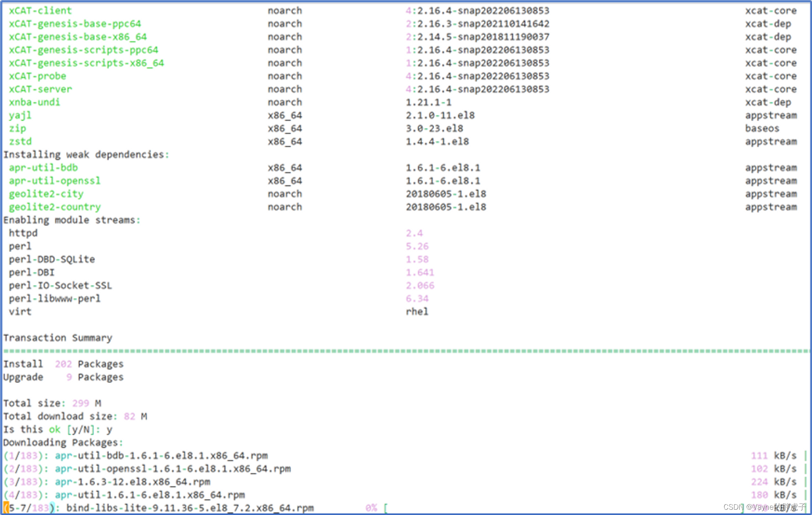Image resolution: width=812 pixels, height=515 pixels.
Task: Select xCAT-genesis-base-x86_64 package text
Action: pyautogui.click(x=78, y=37)
